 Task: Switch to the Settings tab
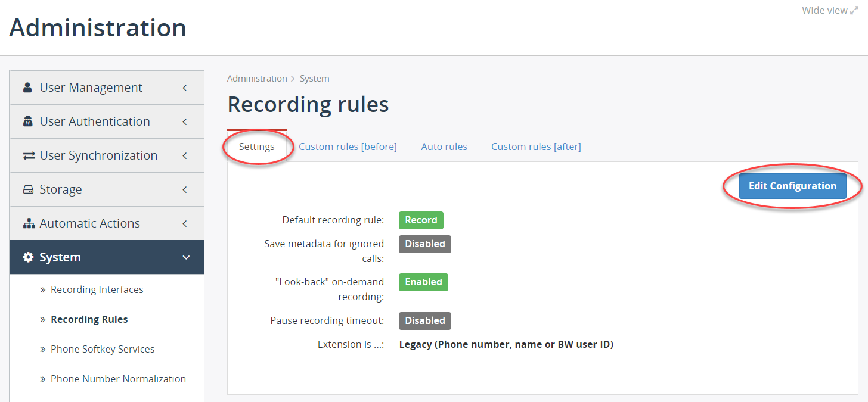pos(257,147)
